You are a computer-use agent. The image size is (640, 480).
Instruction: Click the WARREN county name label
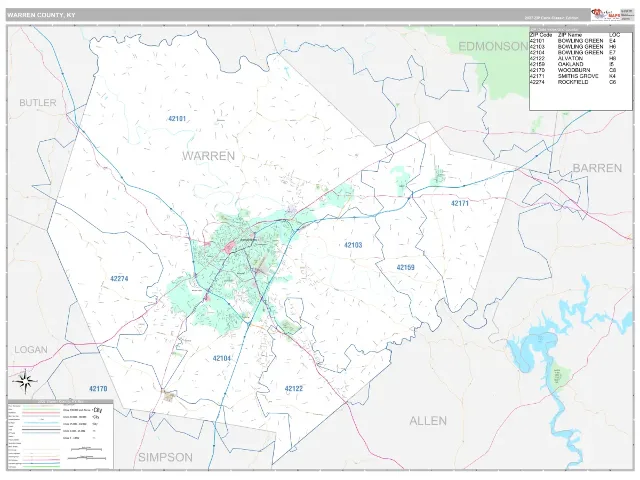tap(208, 156)
